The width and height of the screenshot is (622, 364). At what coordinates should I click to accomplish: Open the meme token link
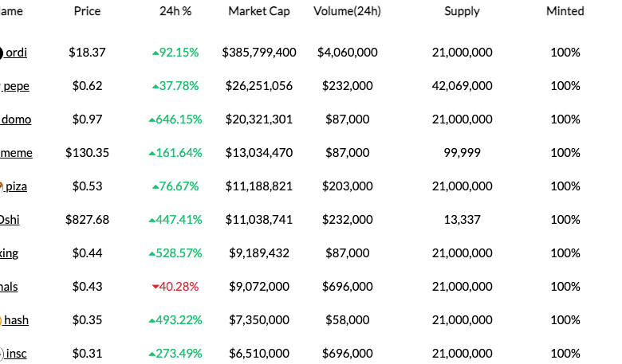[16, 153]
